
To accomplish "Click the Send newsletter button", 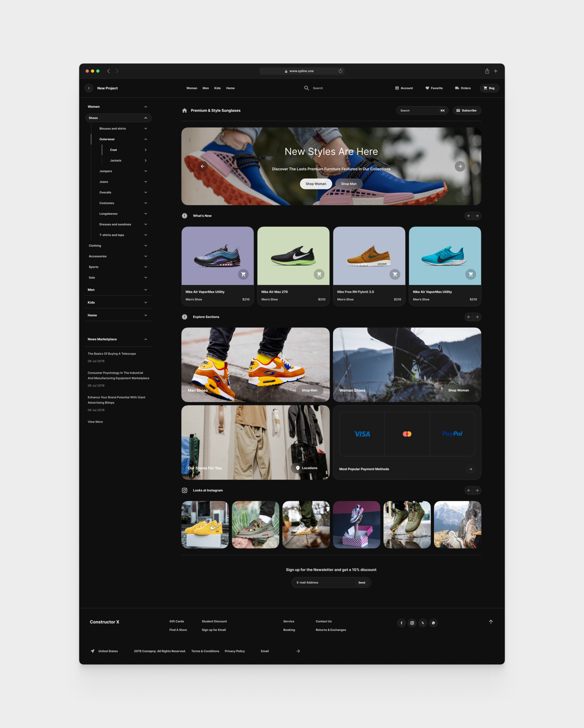I will tap(362, 582).
